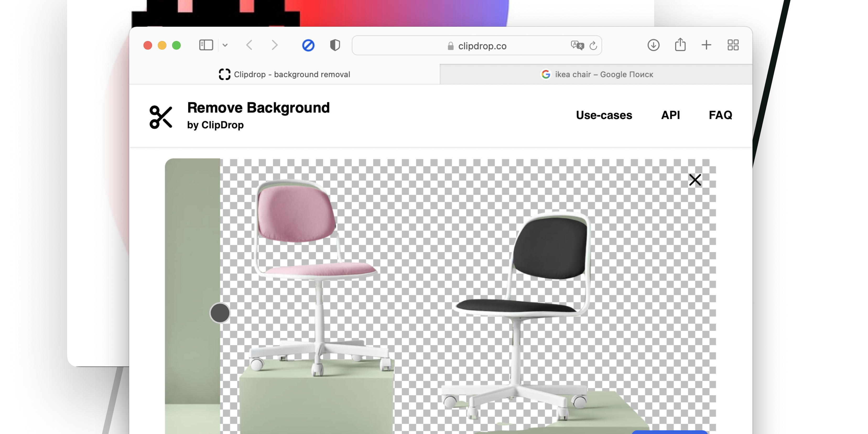868x434 pixels.
Task: Click the Remove Background heading link
Action: [258, 108]
